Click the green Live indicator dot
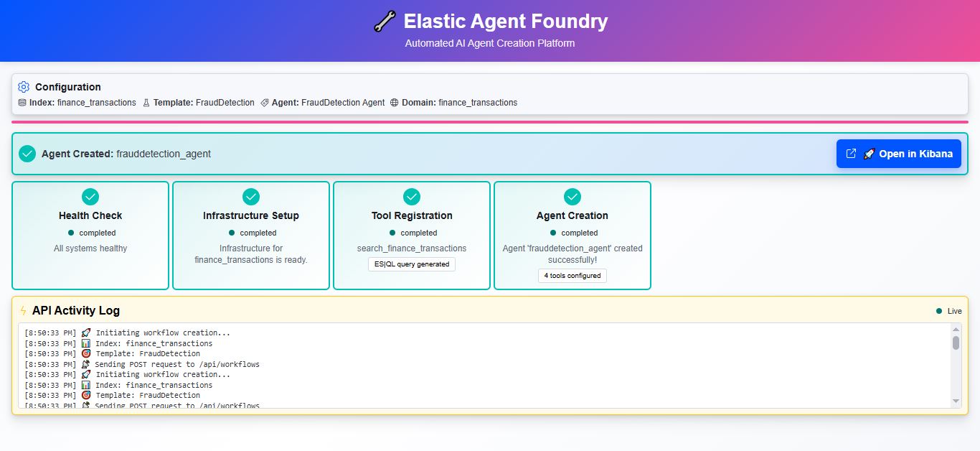The image size is (980, 451). tap(939, 311)
